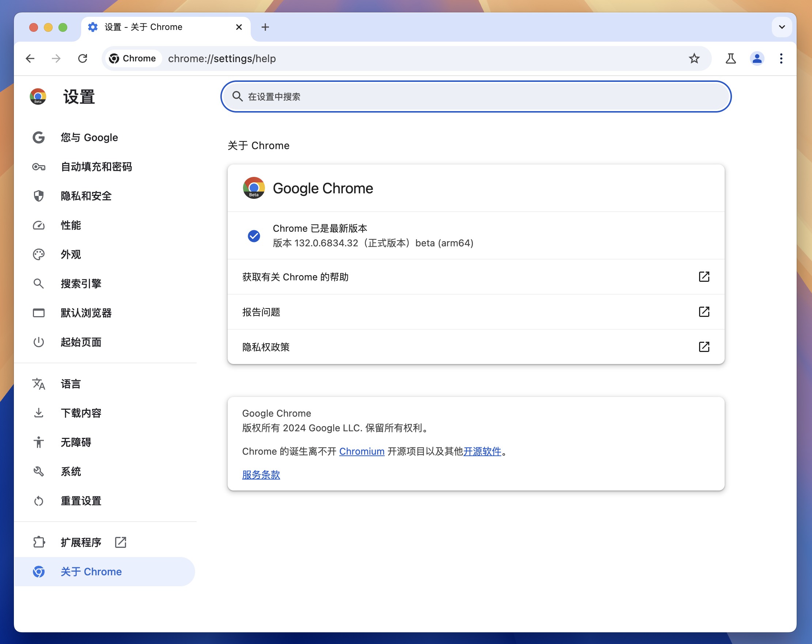Click the Chrome Beta logo next to 设置
Screen dimensions: 812x644
pos(38,96)
